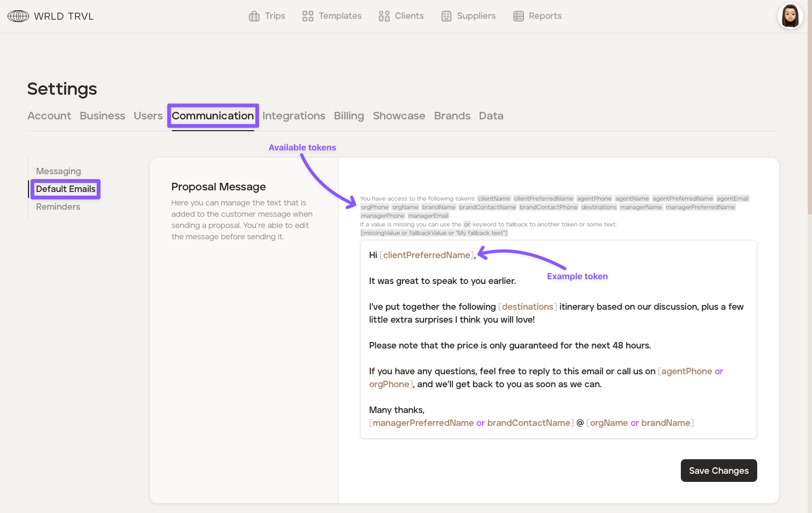Image resolution: width=812 pixels, height=513 pixels.
Task: Open the Brands settings tab
Action: 452,116
